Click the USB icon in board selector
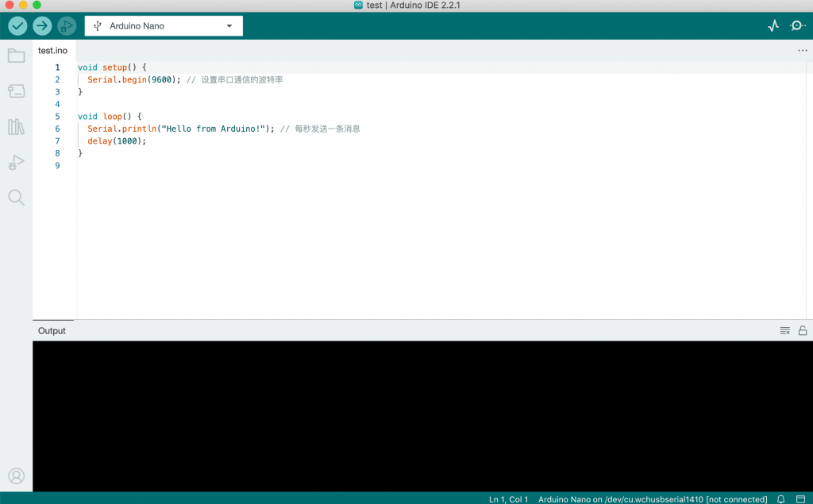Image resolution: width=813 pixels, height=504 pixels. click(x=97, y=26)
